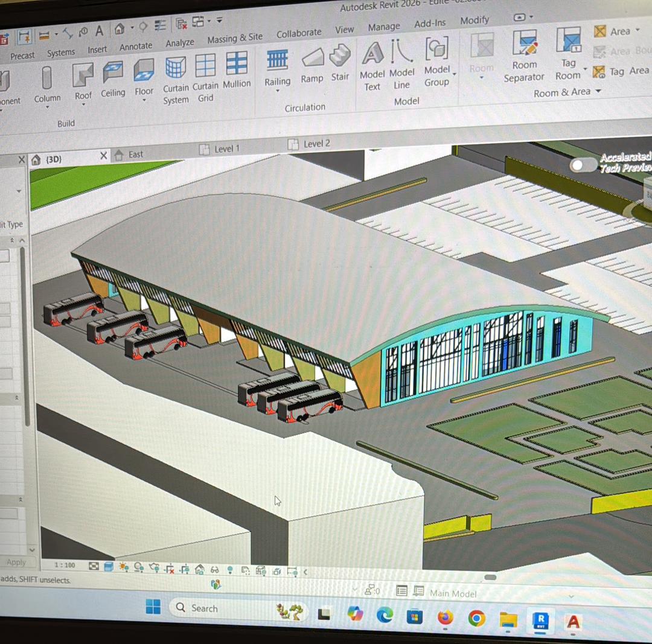
Task: Click the 1:100 view scale button
Action: [x=65, y=566]
